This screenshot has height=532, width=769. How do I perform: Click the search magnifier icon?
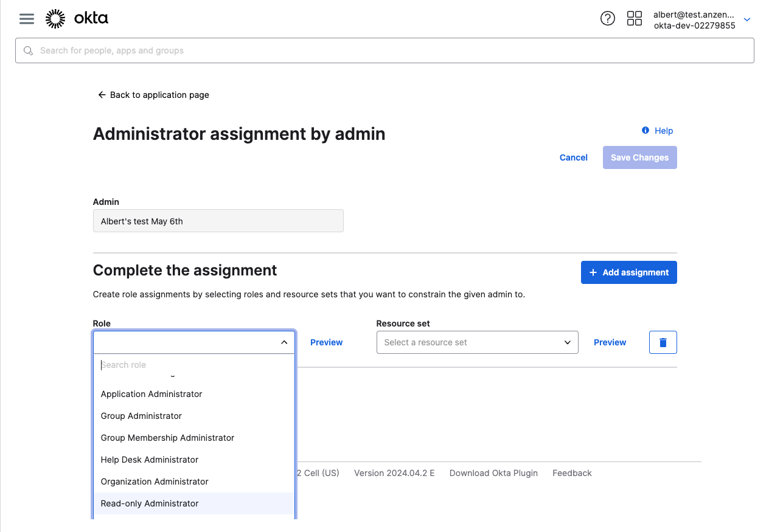coord(28,50)
